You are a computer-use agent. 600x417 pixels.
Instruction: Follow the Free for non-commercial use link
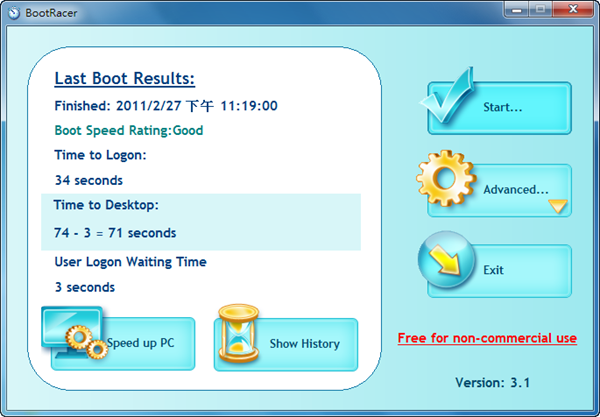pyautogui.click(x=487, y=338)
